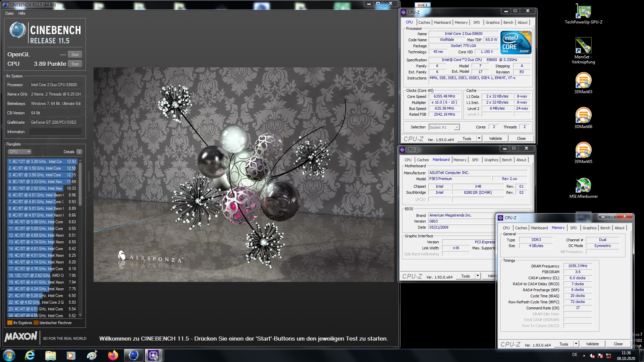
Task: Launch Firefox from the taskbar
Action: 113,355
